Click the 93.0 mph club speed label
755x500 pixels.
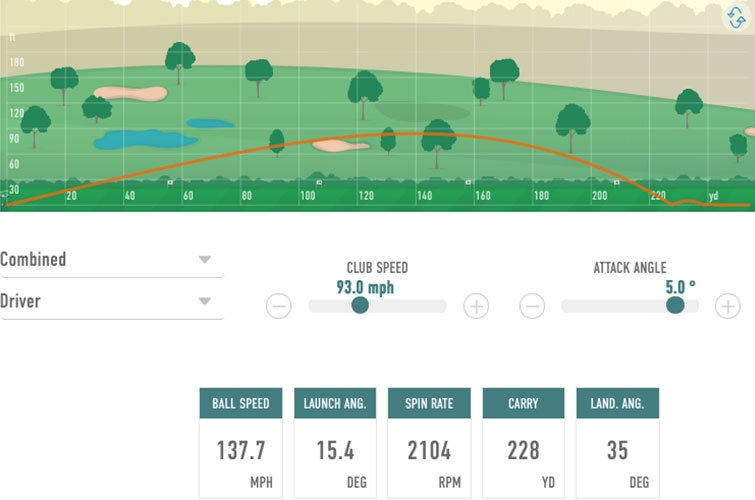click(365, 288)
